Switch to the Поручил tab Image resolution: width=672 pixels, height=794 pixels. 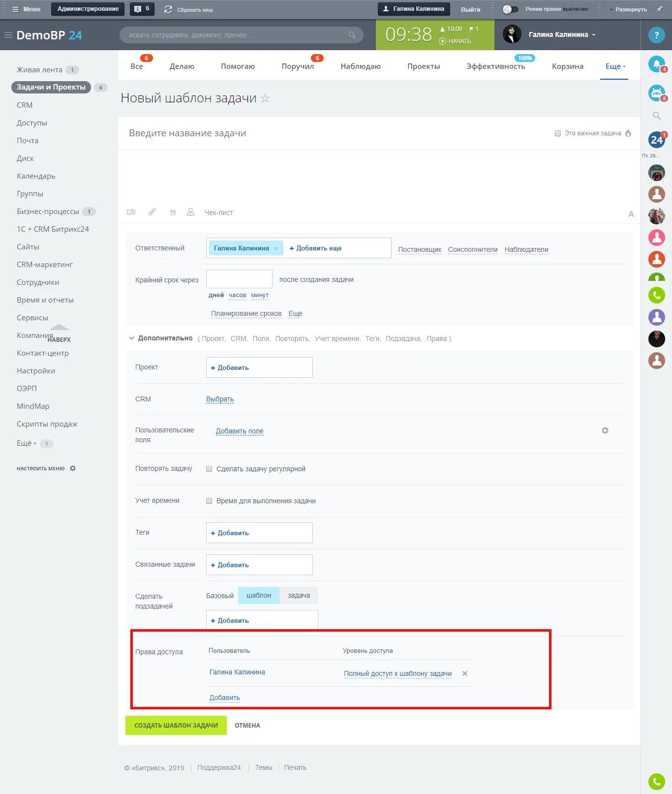[298, 66]
